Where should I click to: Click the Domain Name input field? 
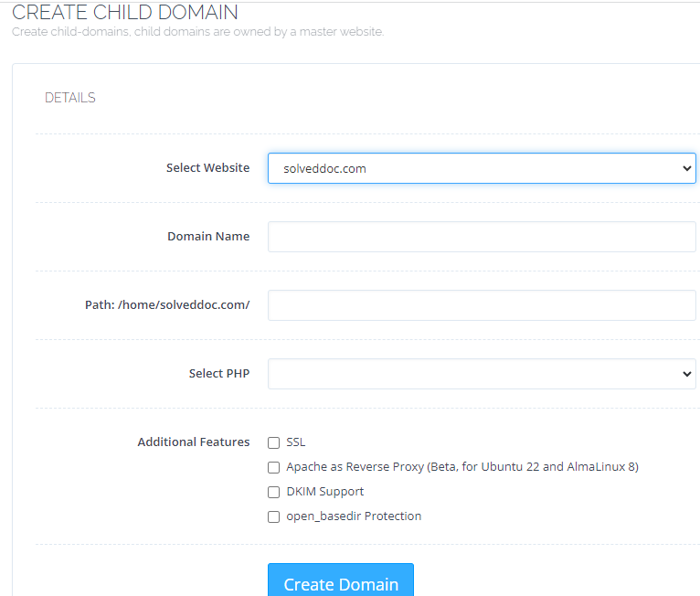click(482, 237)
